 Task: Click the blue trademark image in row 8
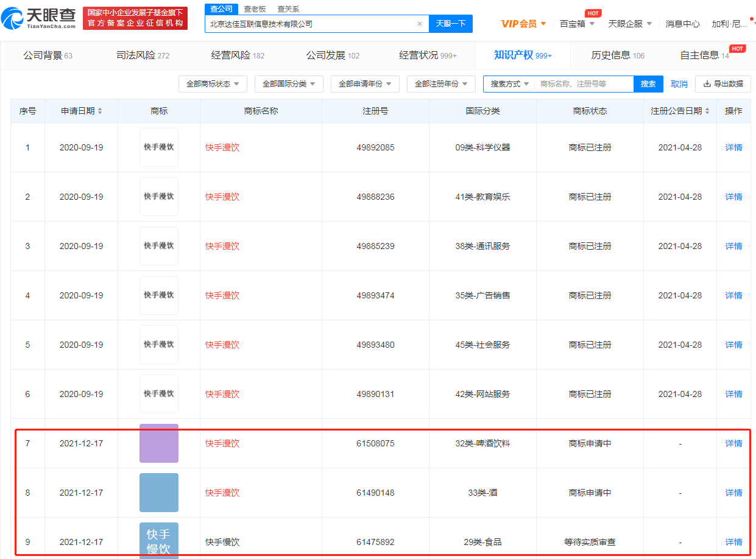point(159,493)
